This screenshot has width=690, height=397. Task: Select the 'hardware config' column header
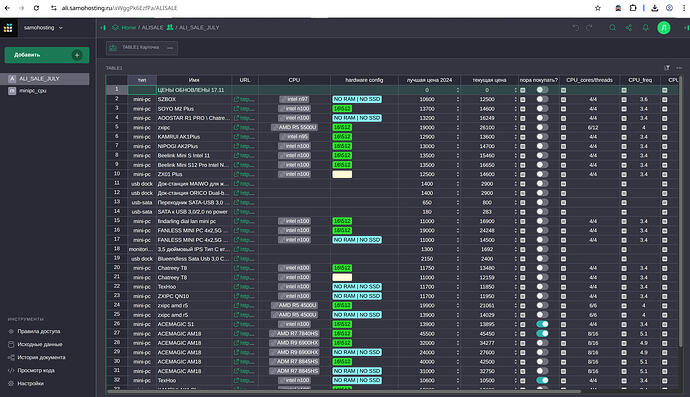pos(364,80)
